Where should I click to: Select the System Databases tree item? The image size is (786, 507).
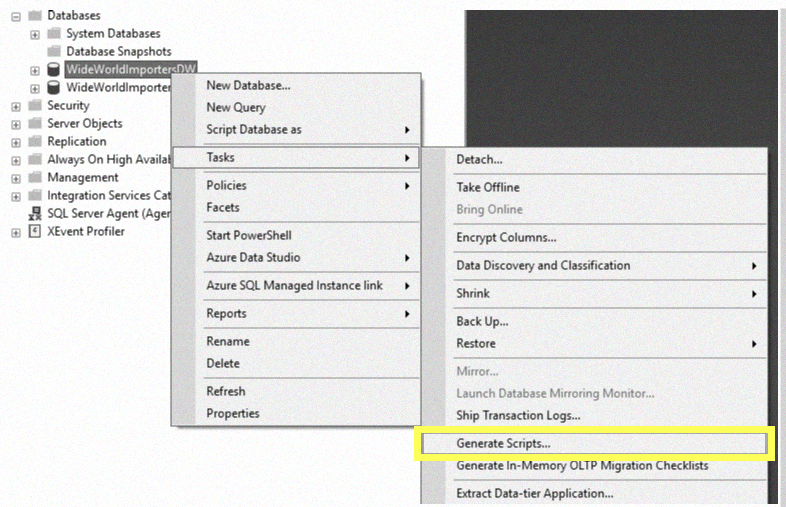point(113,34)
